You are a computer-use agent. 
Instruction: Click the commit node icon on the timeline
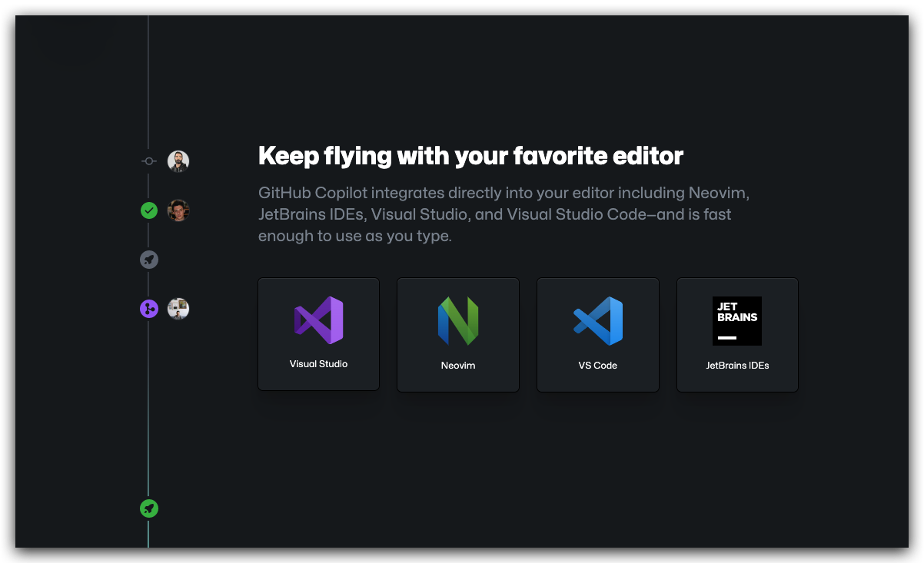pos(149,161)
